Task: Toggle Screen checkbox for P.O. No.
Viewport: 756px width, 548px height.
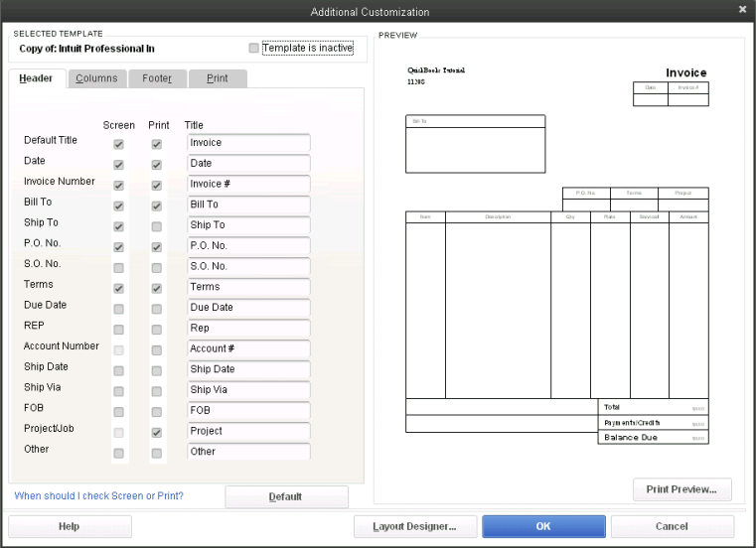Action: coord(118,247)
